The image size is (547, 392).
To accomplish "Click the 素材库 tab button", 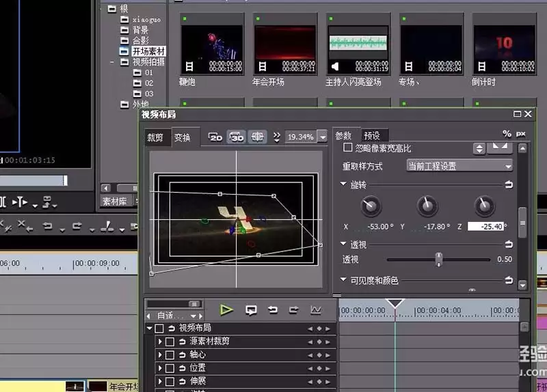I will [114, 201].
